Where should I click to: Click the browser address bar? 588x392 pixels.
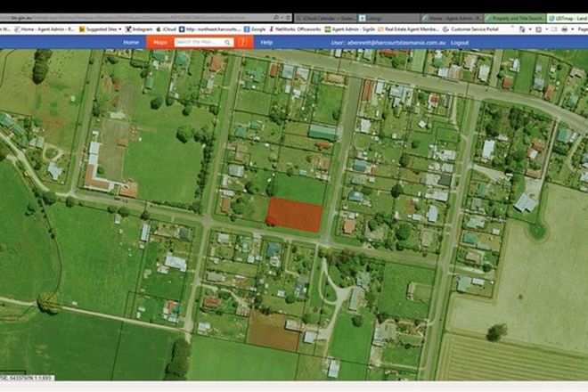click(134, 17)
